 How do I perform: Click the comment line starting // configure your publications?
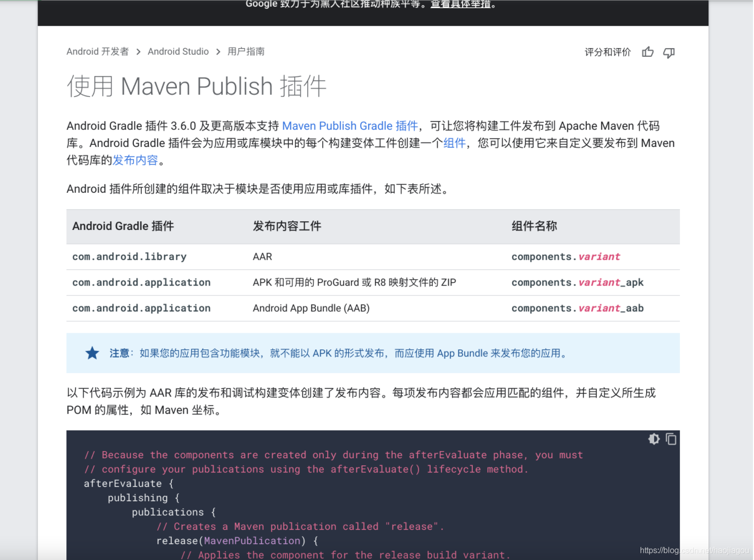click(x=306, y=469)
